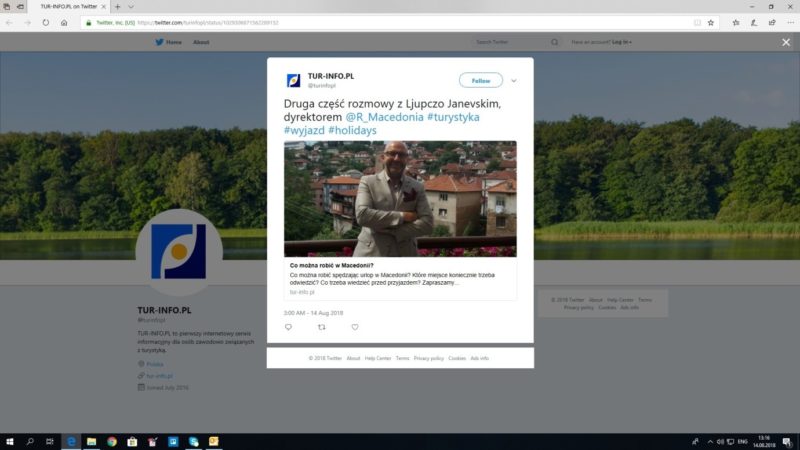Toggle reading view in address bar
The width and height of the screenshot is (800, 450).
697,22
